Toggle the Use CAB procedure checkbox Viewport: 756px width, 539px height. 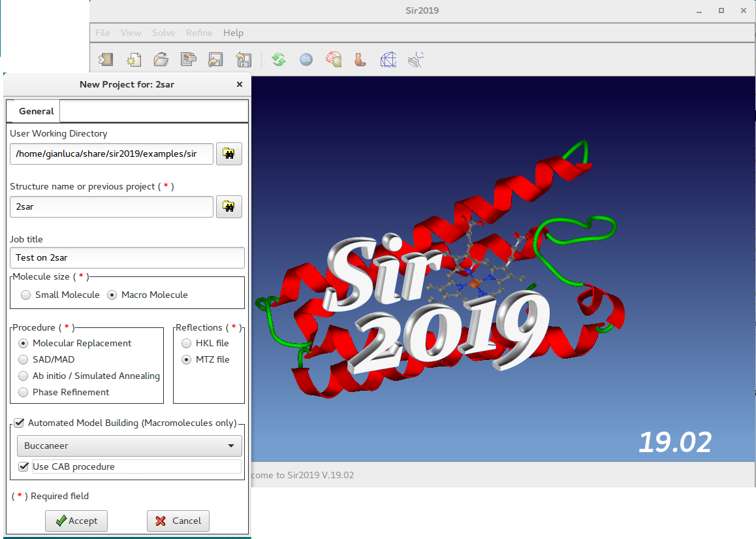click(23, 466)
